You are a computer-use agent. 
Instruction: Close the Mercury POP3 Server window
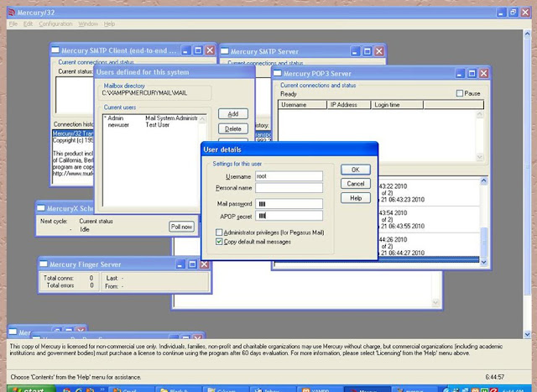click(x=484, y=73)
